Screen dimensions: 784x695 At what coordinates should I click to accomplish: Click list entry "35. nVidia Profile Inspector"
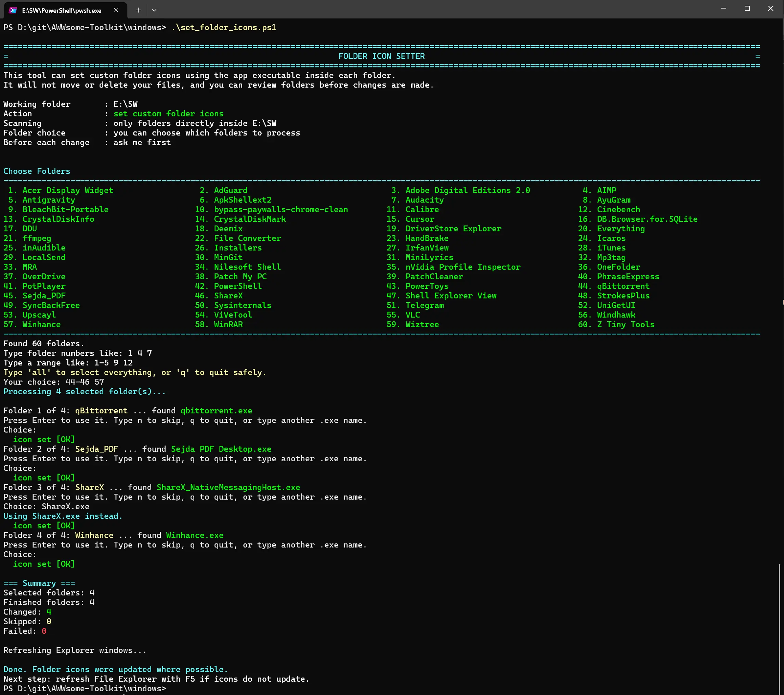pos(453,267)
